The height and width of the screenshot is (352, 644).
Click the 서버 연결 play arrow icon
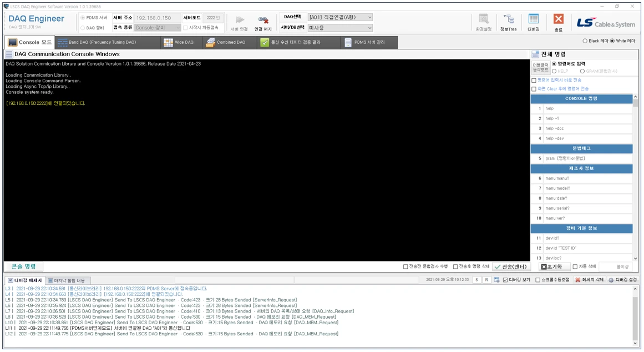[x=240, y=20]
